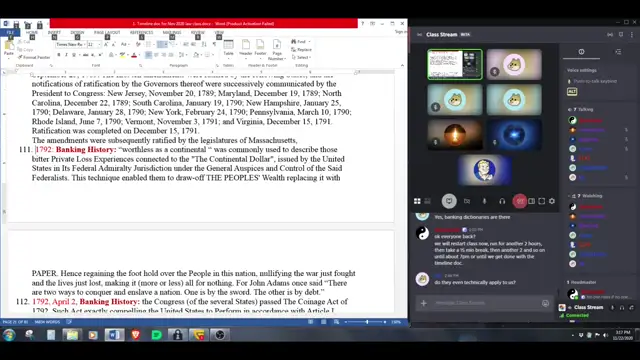Open the Page Number menu
The width and height of the screenshot is (640, 360).
click(x=277, y=49)
